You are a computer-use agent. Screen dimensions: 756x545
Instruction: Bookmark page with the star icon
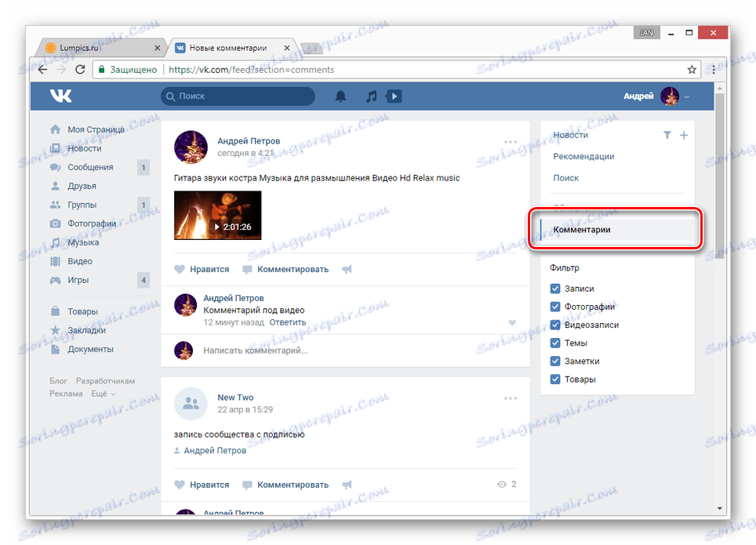click(x=692, y=70)
